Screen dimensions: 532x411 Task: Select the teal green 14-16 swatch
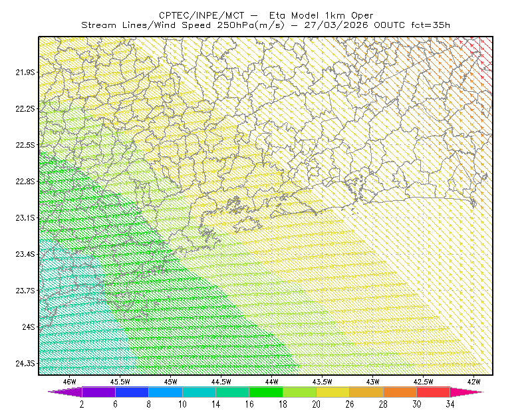tap(232, 392)
